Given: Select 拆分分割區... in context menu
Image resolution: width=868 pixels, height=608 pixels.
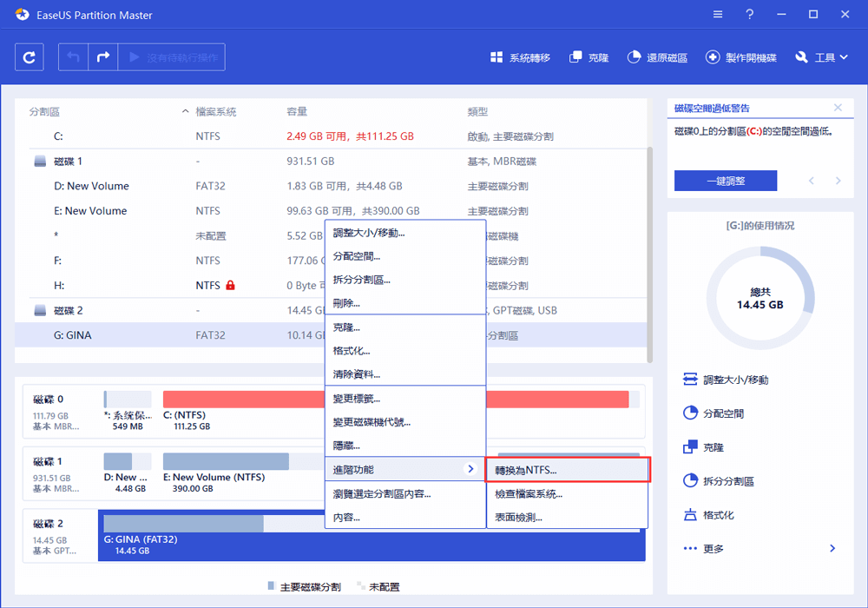Looking at the screenshot, I should point(405,280).
